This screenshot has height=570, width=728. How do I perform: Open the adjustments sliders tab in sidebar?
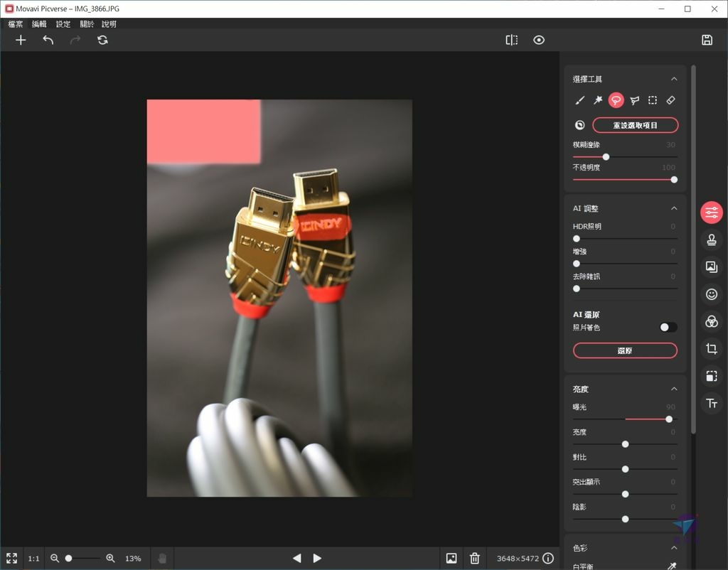[711, 213]
